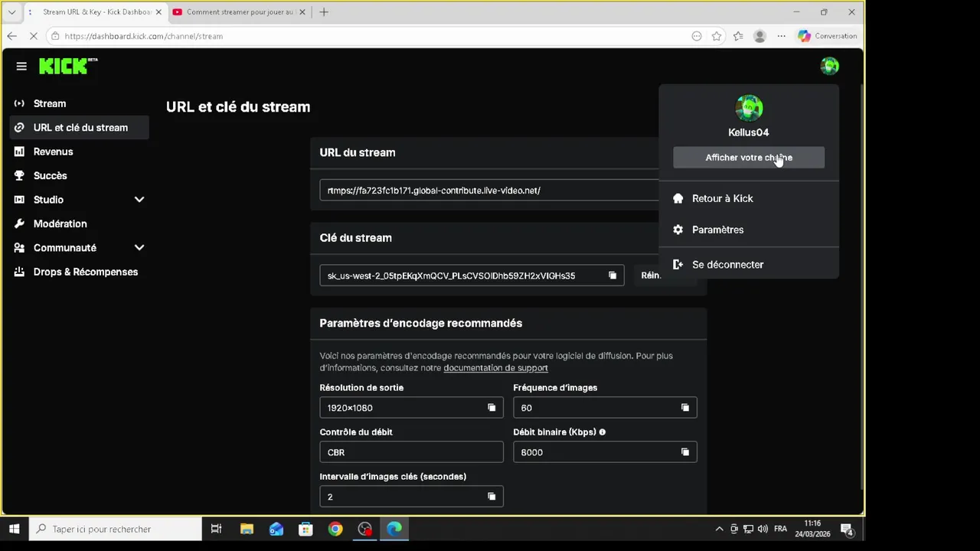980x551 pixels.
Task: Copy the keyframe interval value 2
Action: (x=492, y=497)
